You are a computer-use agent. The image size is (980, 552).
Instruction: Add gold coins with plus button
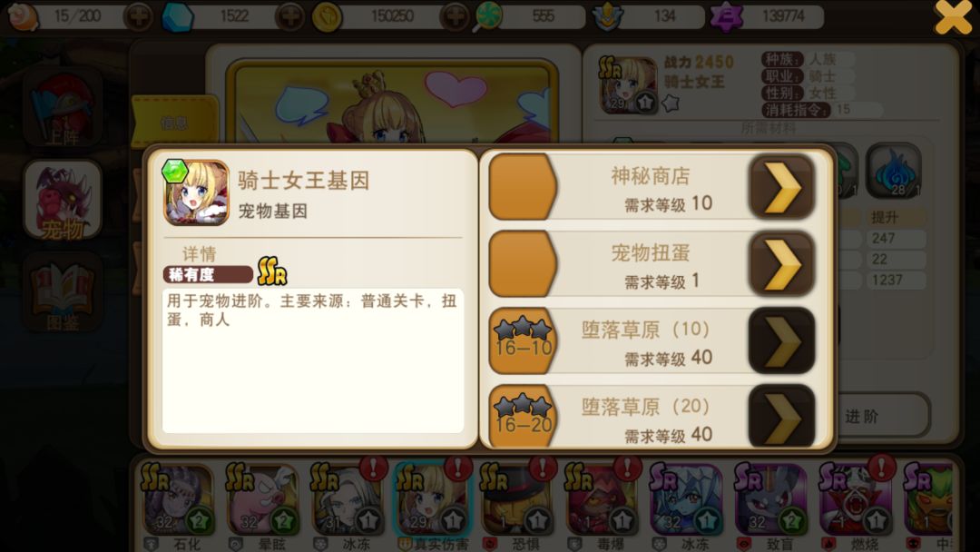point(455,17)
